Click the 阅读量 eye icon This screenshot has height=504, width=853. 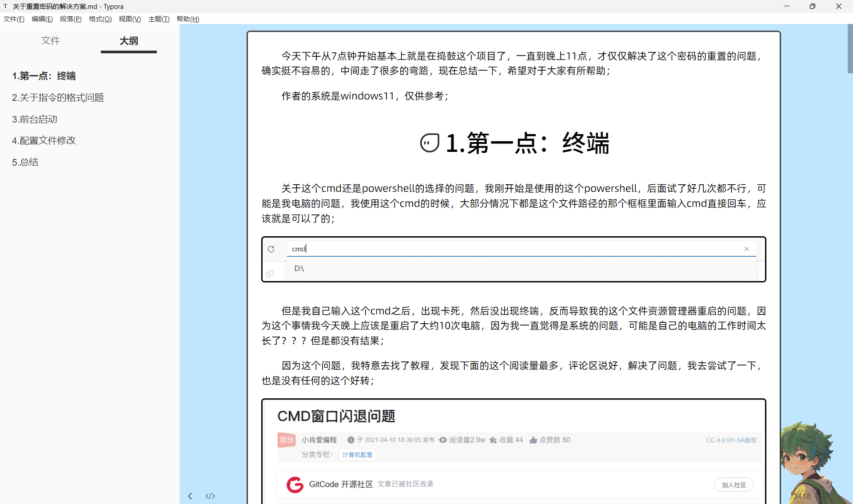tap(443, 440)
